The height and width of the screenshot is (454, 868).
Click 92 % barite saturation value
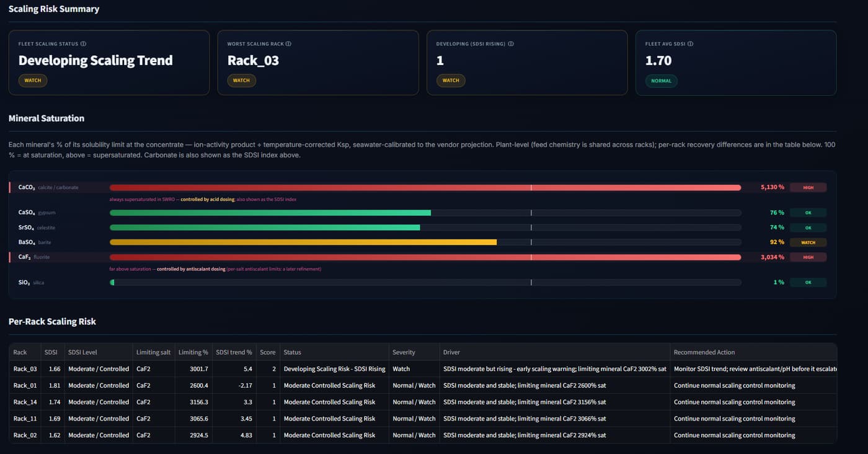(777, 243)
